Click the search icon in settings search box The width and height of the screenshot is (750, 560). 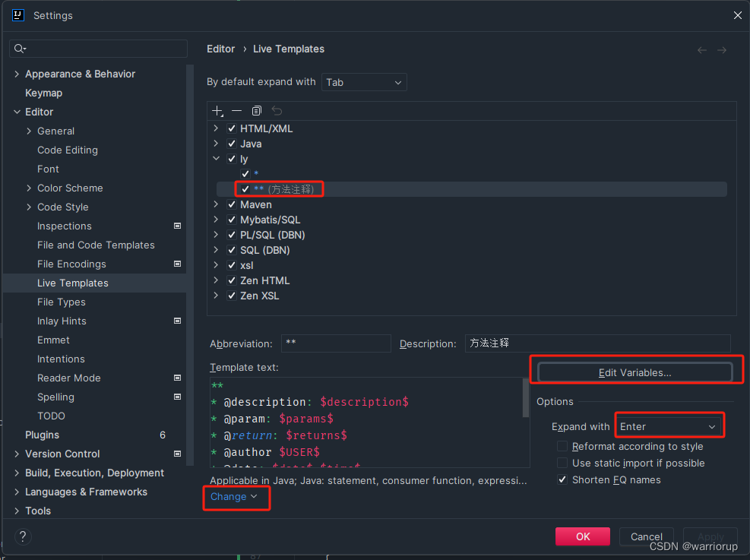(x=20, y=49)
